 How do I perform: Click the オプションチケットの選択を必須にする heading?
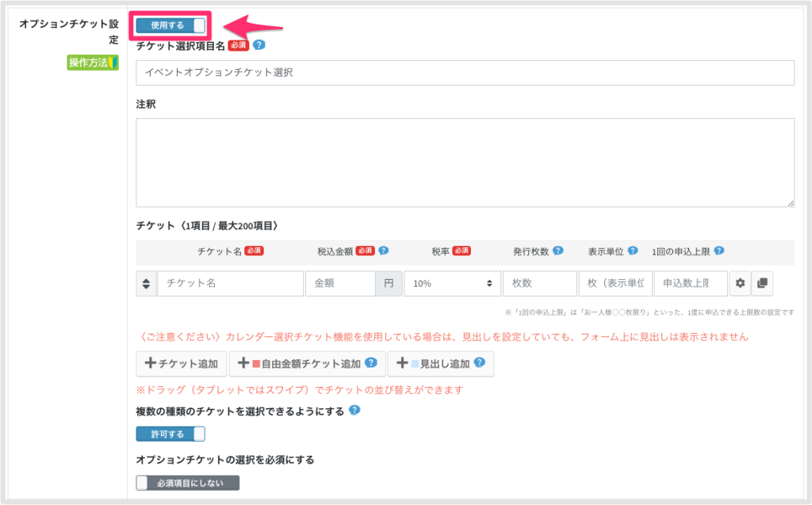tap(225, 460)
